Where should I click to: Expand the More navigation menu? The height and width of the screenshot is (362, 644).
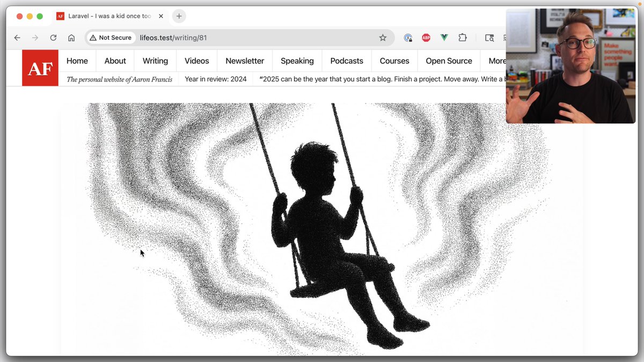[x=496, y=61]
